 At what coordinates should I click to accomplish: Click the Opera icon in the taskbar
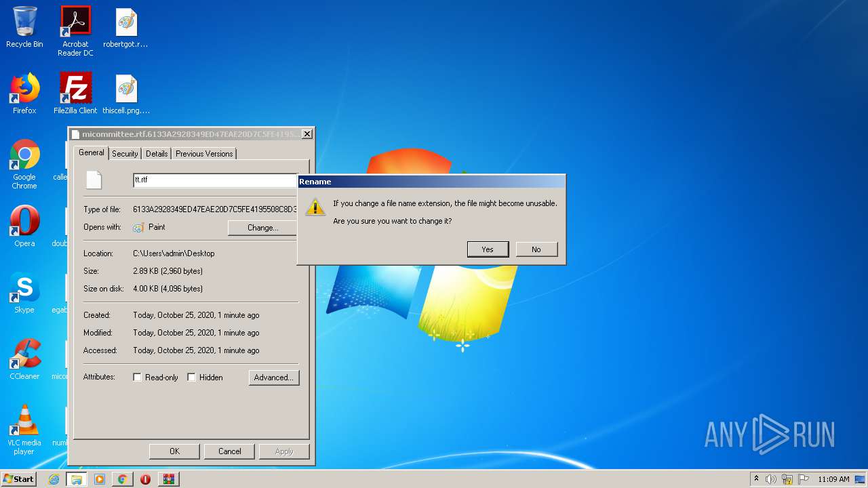[x=145, y=479]
